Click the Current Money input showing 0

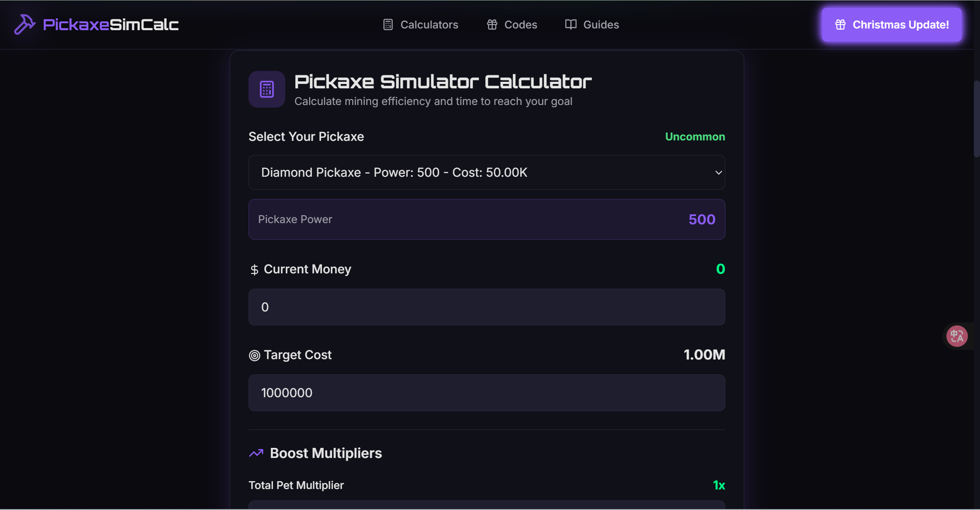pos(486,307)
